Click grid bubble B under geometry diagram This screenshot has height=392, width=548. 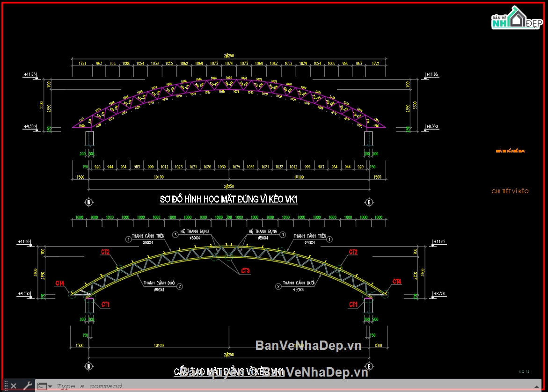coord(89,202)
